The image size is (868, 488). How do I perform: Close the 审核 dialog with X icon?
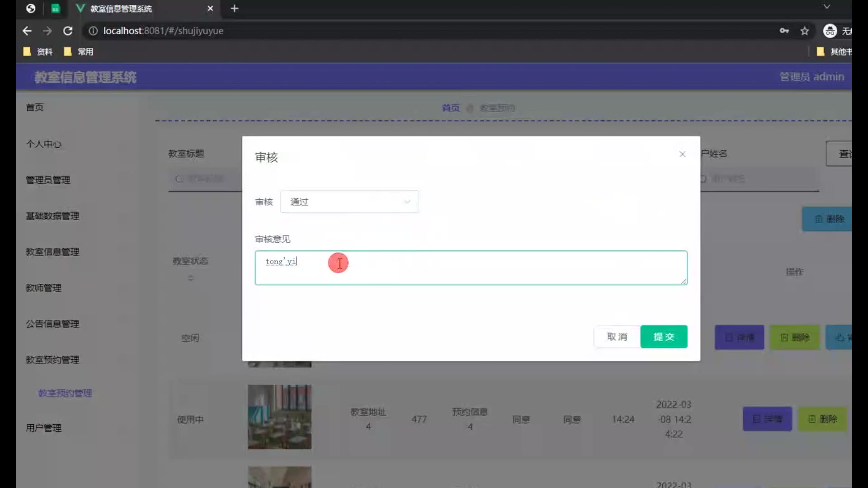(x=682, y=154)
